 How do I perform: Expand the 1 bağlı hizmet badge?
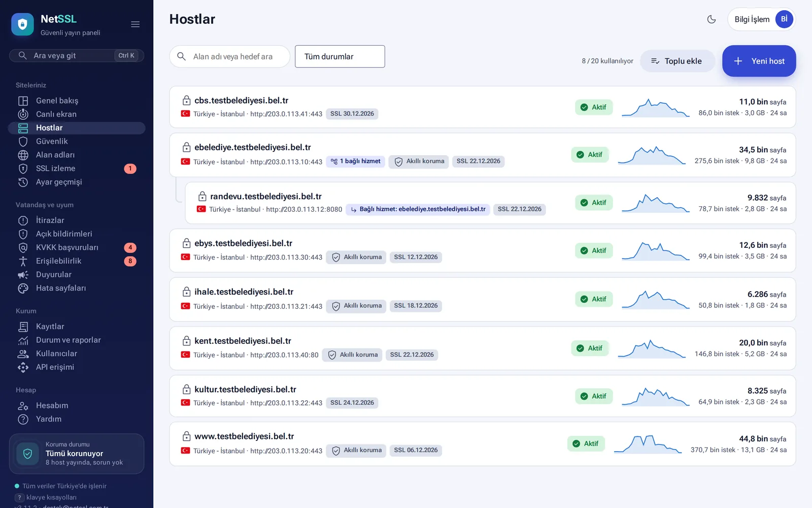pyautogui.click(x=356, y=162)
